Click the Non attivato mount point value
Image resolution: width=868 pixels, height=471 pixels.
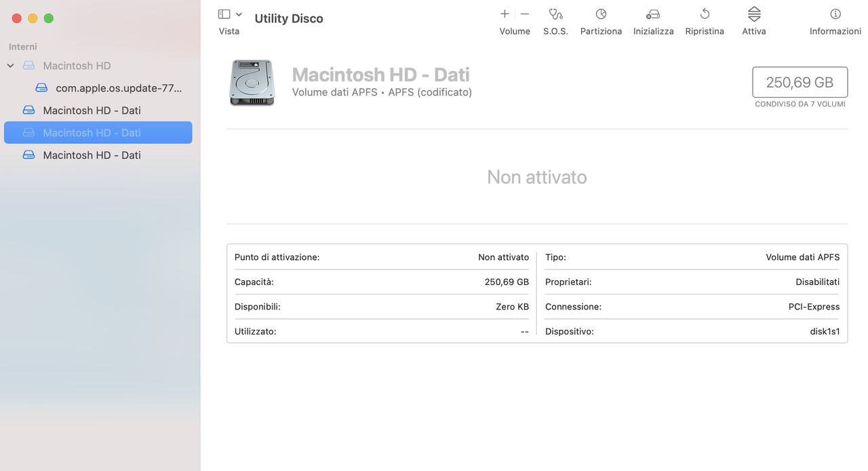pyautogui.click(x=503, y=257)
